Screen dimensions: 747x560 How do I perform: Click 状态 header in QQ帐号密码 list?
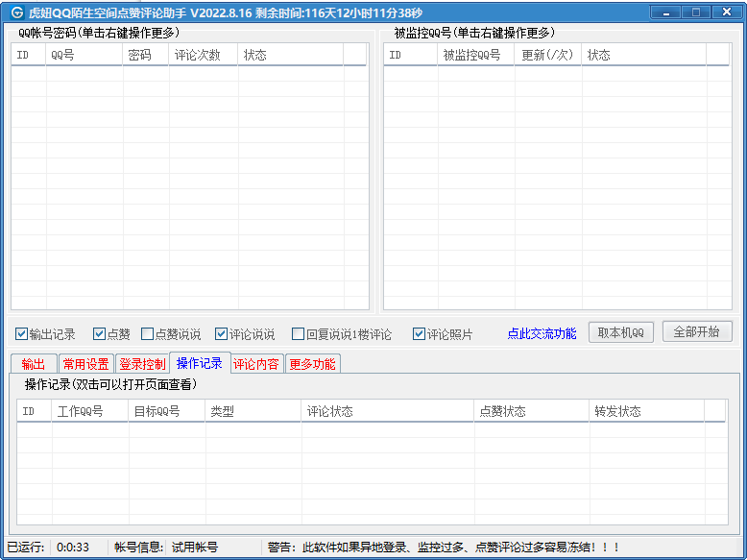click(x=291, y=55)
